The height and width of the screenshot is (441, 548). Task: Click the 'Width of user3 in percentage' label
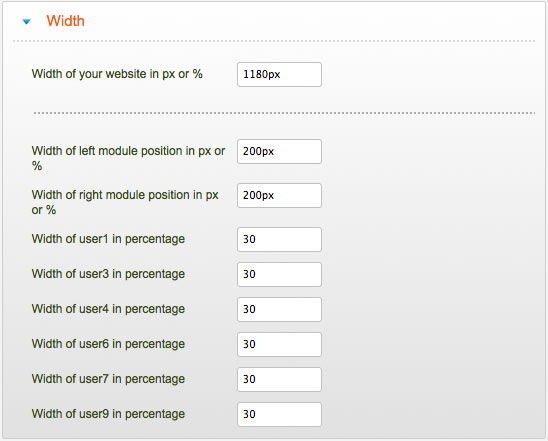pos(108,274)
